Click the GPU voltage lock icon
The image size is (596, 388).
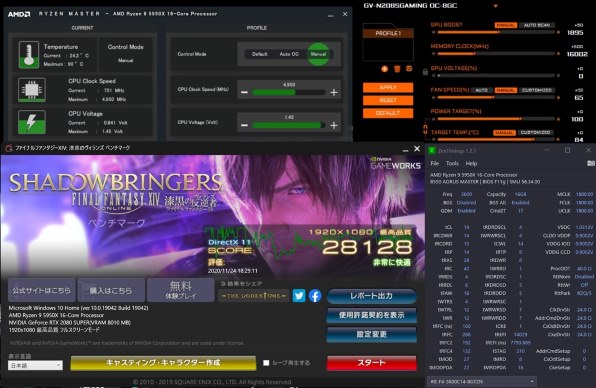[425, 71]
